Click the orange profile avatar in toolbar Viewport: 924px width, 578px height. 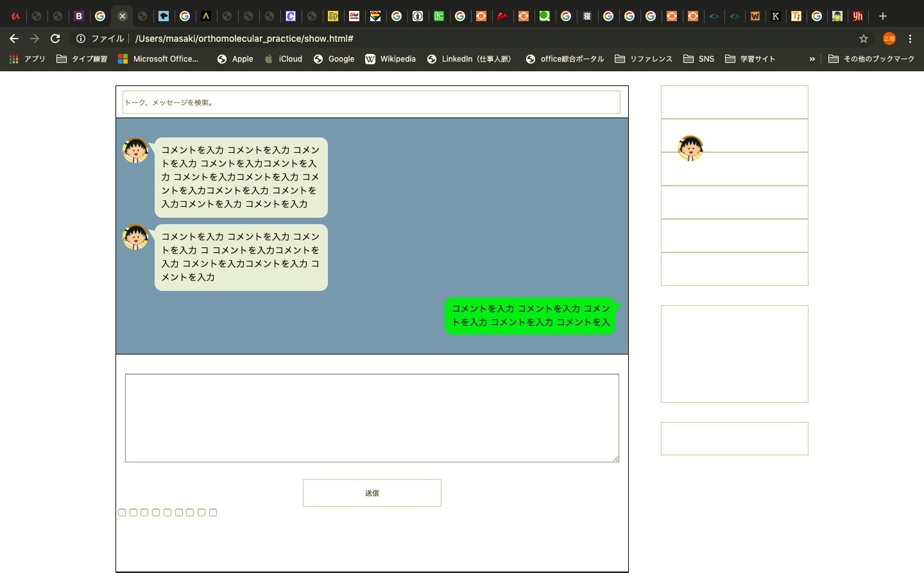[889, 39]
